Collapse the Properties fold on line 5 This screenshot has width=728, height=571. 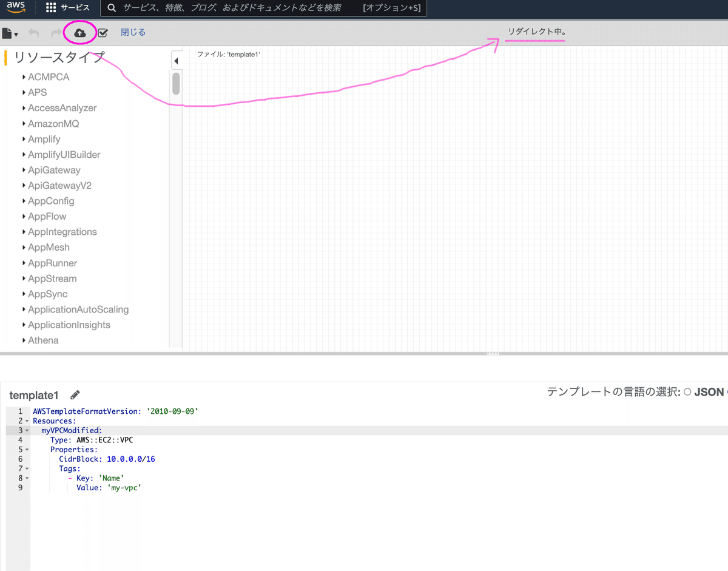(27, 450)
